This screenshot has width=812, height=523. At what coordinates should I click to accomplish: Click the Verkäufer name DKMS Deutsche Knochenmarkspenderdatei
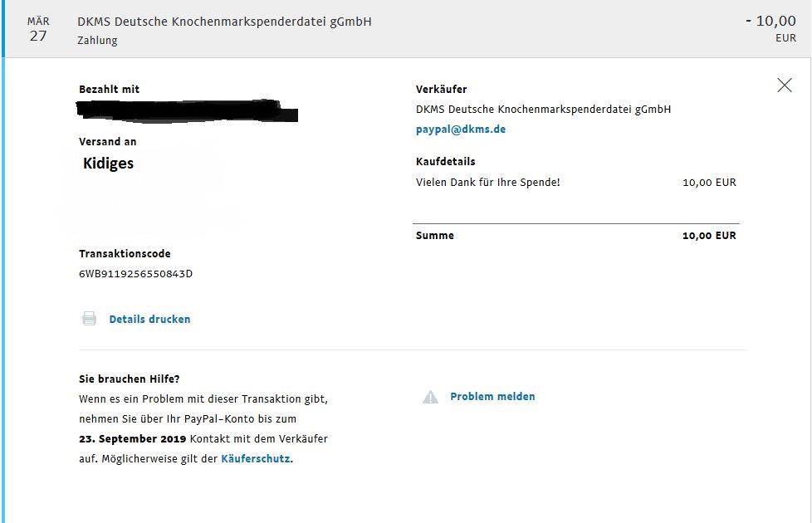click(543, 110)
